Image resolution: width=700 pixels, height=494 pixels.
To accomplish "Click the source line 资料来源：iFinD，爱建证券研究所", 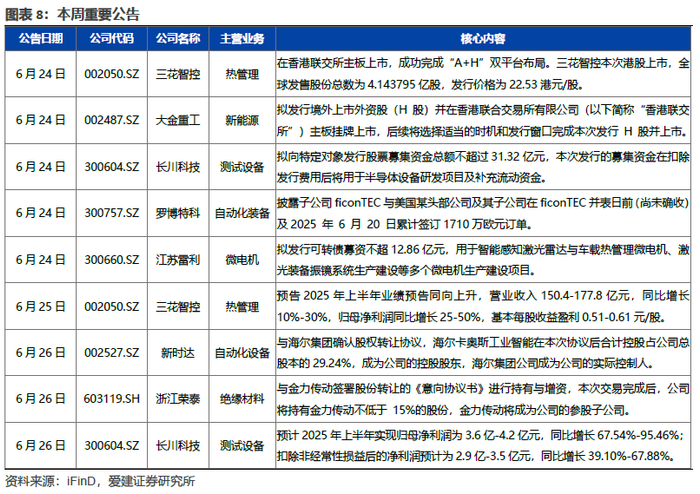I will 100,481.
